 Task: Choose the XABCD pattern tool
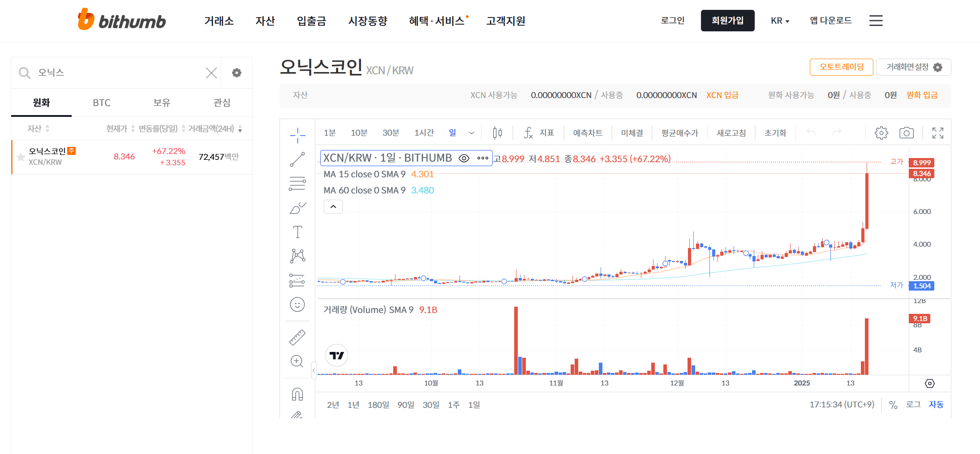click(x=297, y=255)
